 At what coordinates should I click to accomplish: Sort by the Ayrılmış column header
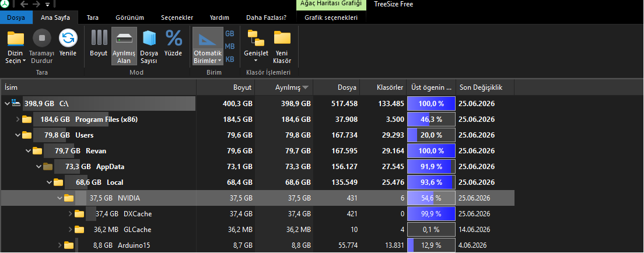[x=284, y=87]
